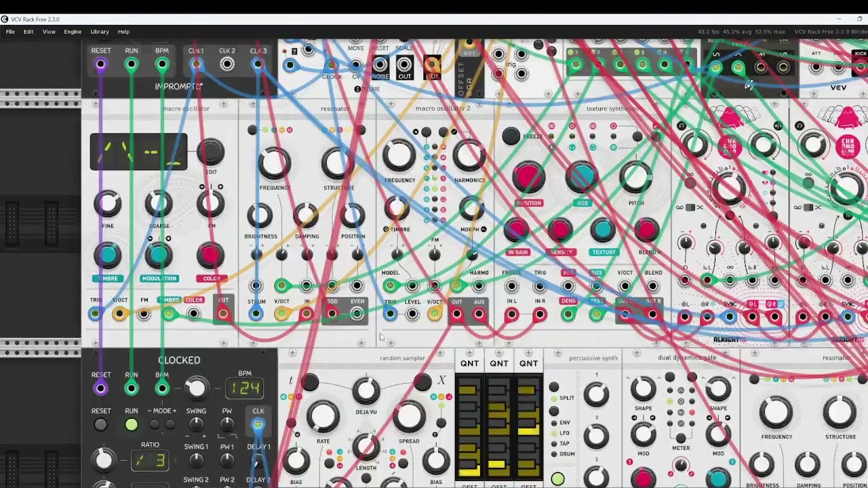This screenshot has height=488, width=868.
Task: Click the CLOCKED module's CLK output jack
Action: pyautogui.click(x=258, y=425)
